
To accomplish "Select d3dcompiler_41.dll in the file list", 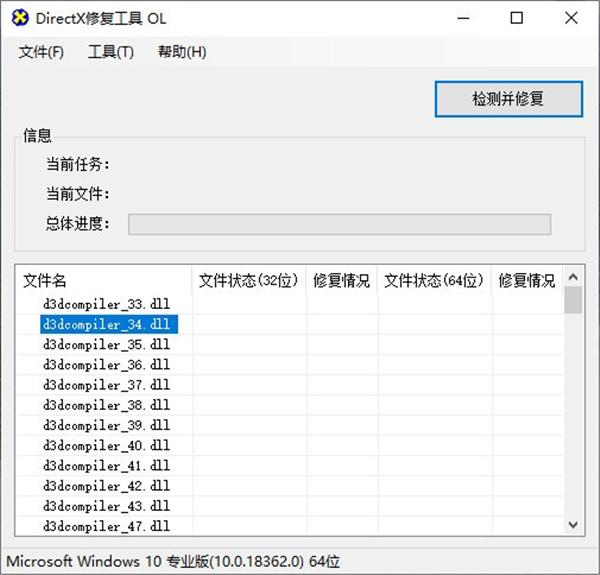I will click(106, 466).
